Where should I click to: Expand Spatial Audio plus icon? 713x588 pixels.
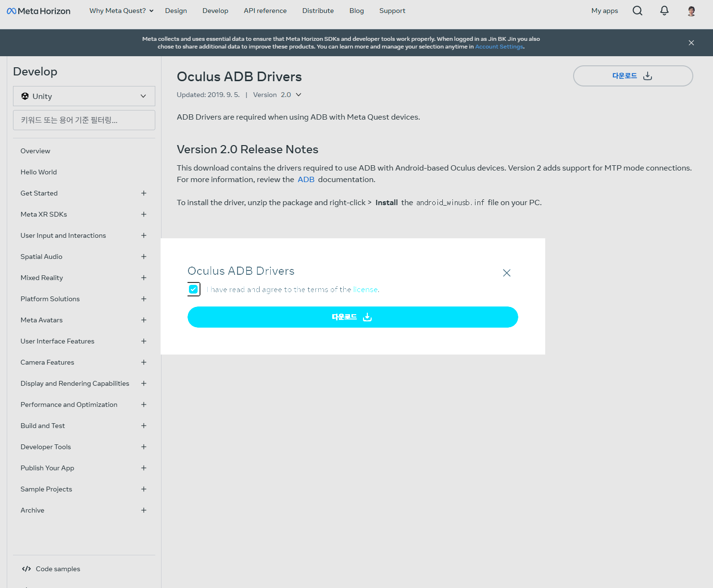144,257
